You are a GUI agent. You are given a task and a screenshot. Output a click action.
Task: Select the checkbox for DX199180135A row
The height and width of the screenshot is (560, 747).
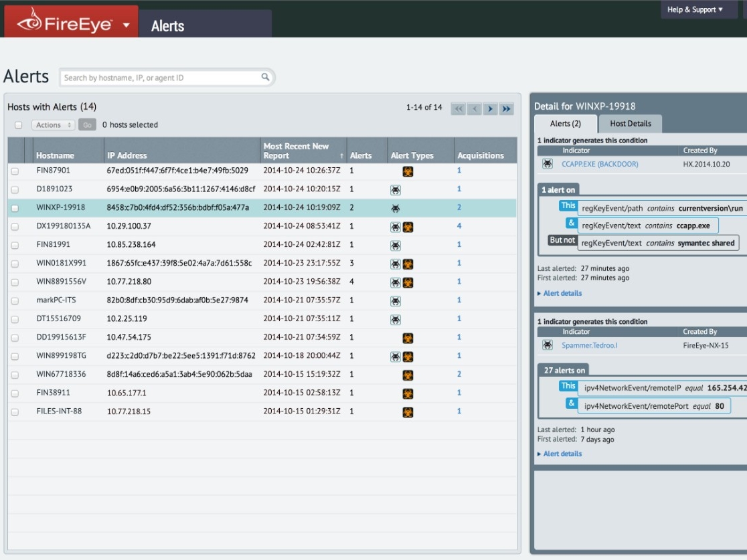[x=15, y=227]
